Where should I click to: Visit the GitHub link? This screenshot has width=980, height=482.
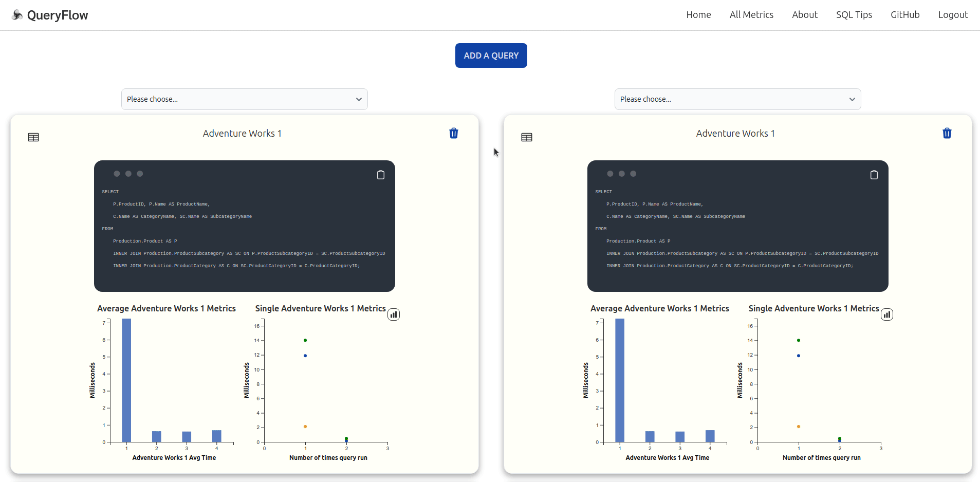pos(905,15)
